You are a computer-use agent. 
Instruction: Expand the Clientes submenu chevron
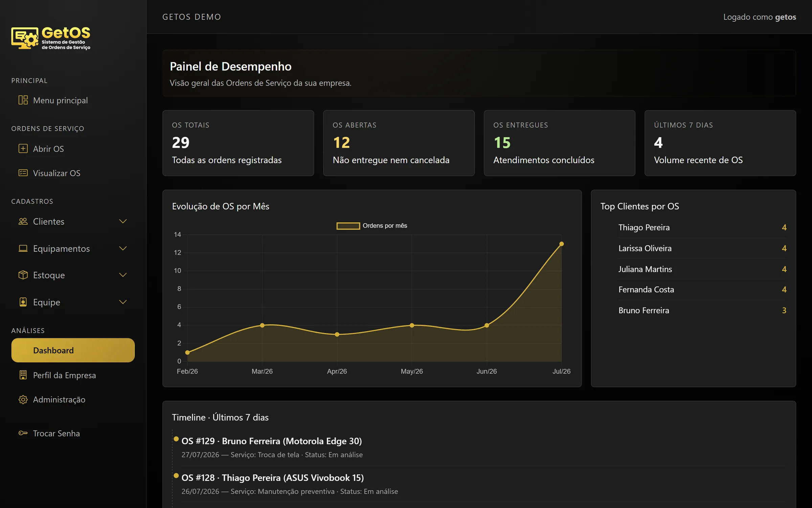pos(123,221)
